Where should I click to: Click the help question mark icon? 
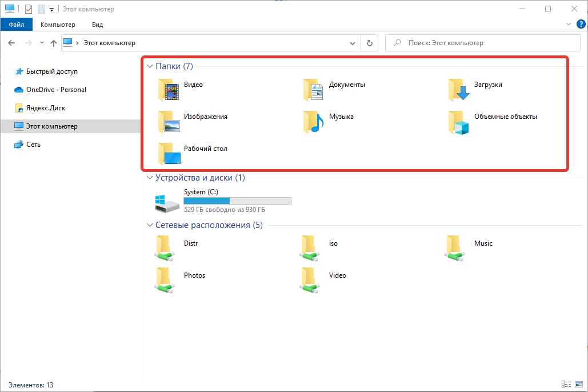click(x=579, y=25)
